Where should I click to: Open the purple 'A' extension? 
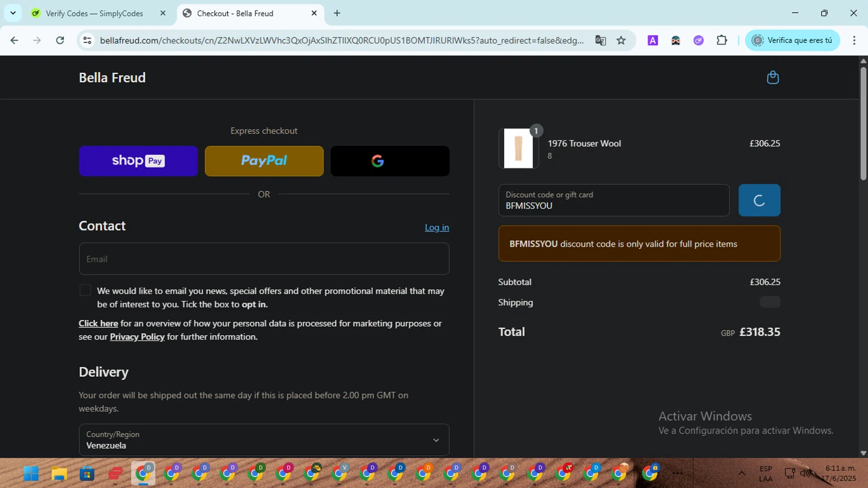coord(653,41)
